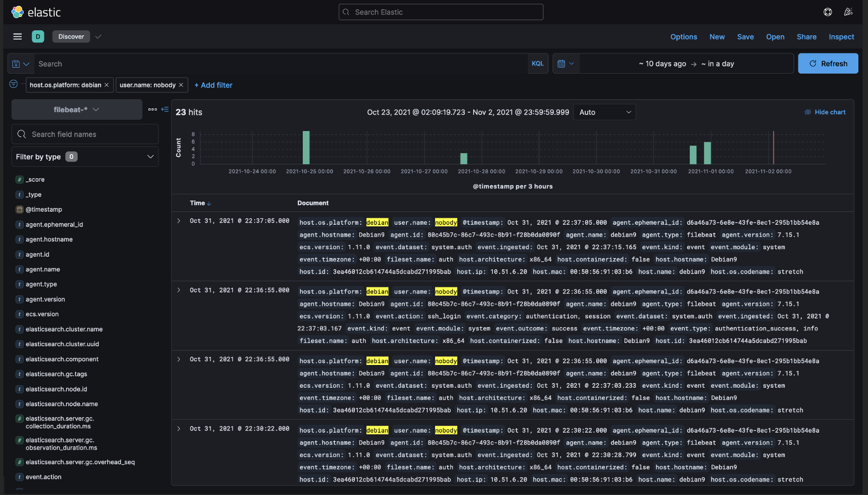The image size is (868, 495).
Task: Open the main navigation hamburger menu
Action: click(x=17, y=36)
